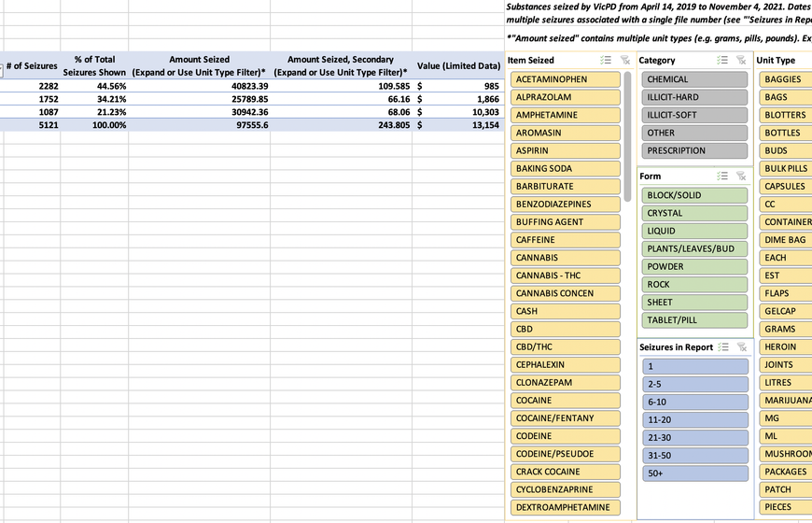Filter by CEPHALEXIN
The image size is (812, 523).
pyautogui.click(x=565, y=365)
